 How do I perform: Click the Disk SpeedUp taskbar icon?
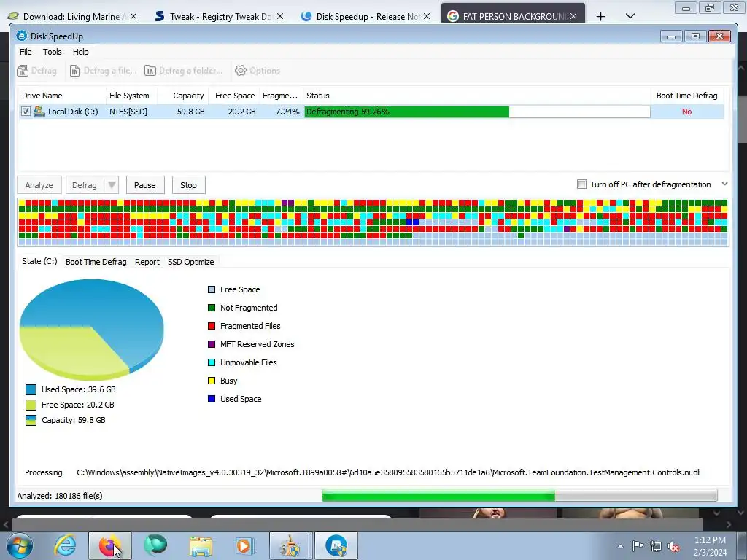(336, 545)
